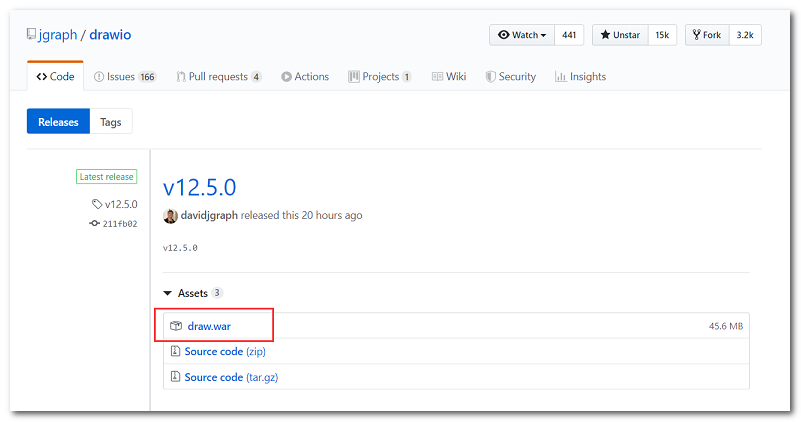Image resolution: width=801 pixels, height=422 pixels.
Task: Open the v12.5.0 release title
Action: pyautogui.click(x=200, y=187)
